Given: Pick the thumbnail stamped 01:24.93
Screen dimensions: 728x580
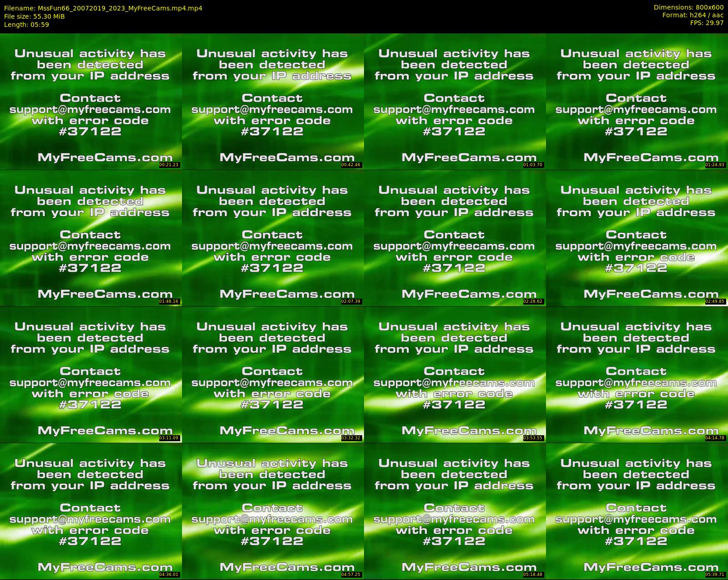Looking at the screenshot, I should (x=637, y=101).
